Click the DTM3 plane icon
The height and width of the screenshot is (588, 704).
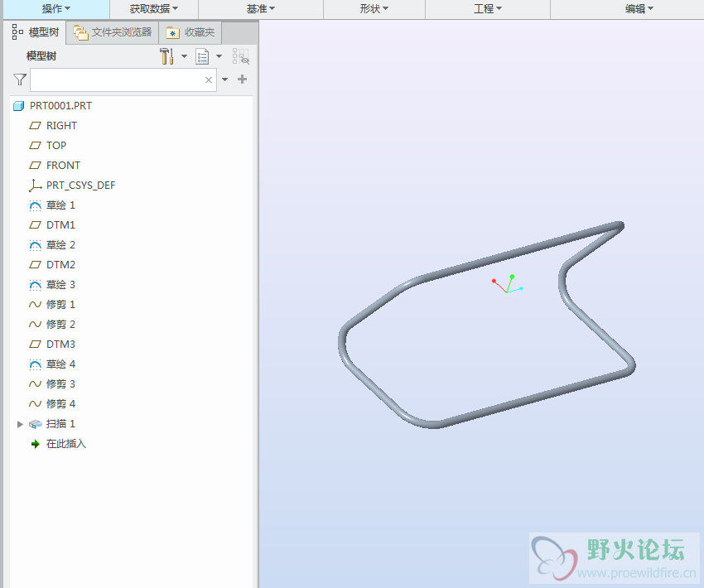coord(35,345)
